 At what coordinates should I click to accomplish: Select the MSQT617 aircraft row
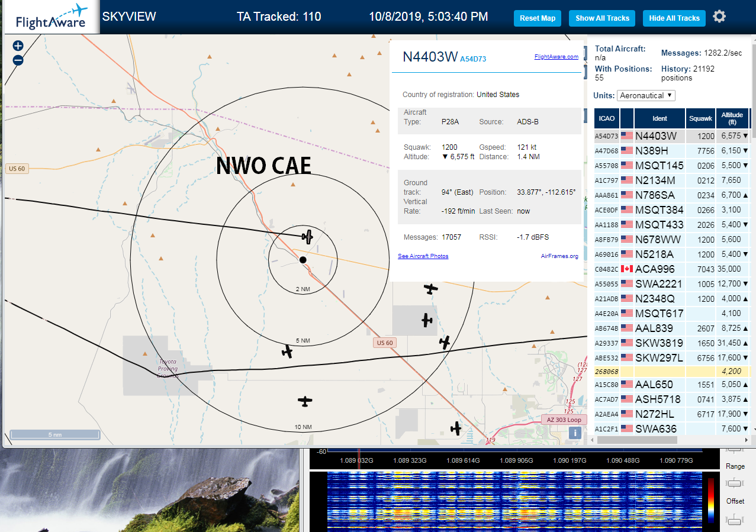(672, 314)
